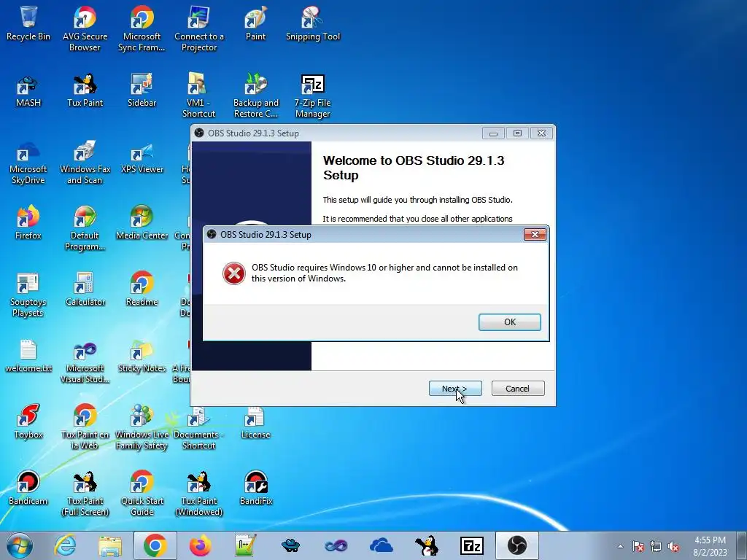This screenshot has height=560, width=747.
Task: Select the welcome.txt file icon
Action: pyautogui.click(x=28, y=356)
